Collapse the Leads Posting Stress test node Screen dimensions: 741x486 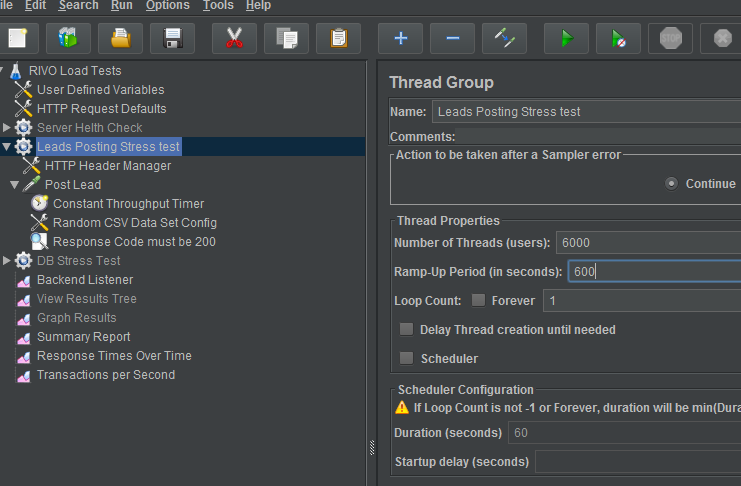pyautogui.click(x=7, y=147)
